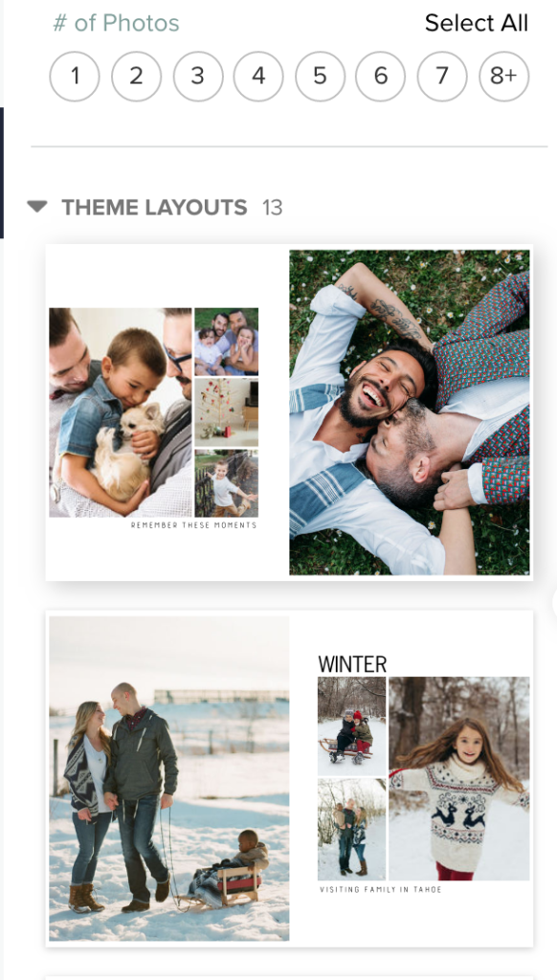Select the 7 photos filter
This screenshot has height=980, width=557.
tap(442, 77)
